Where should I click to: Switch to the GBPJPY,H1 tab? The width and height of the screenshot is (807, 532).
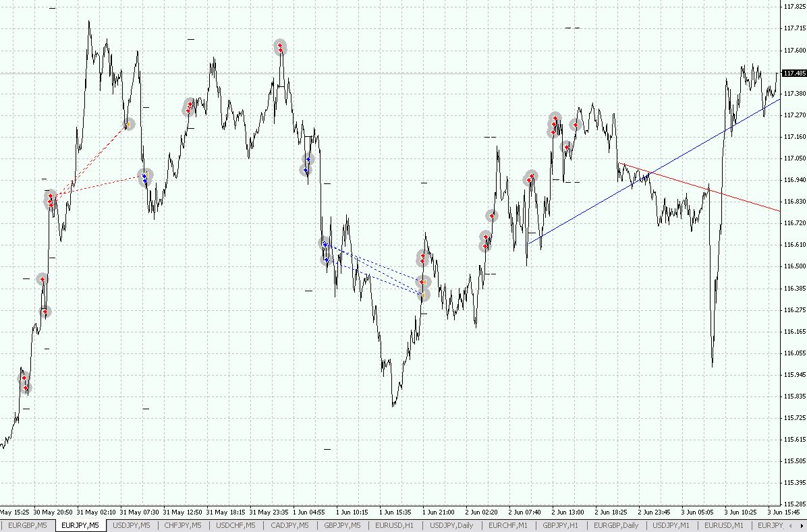click(x=561, y=525)
